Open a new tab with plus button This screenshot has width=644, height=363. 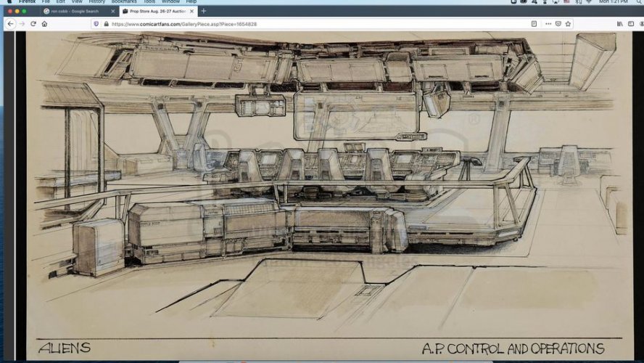[203, 11]
